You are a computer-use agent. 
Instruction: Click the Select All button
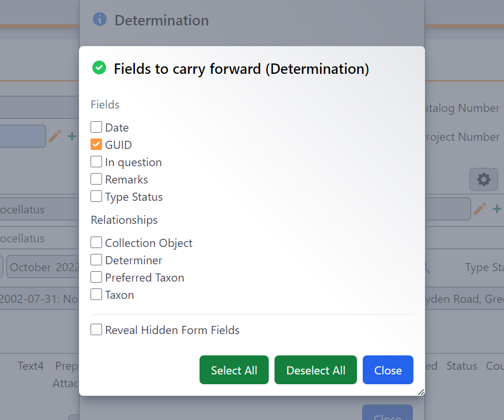pos(234,370)
